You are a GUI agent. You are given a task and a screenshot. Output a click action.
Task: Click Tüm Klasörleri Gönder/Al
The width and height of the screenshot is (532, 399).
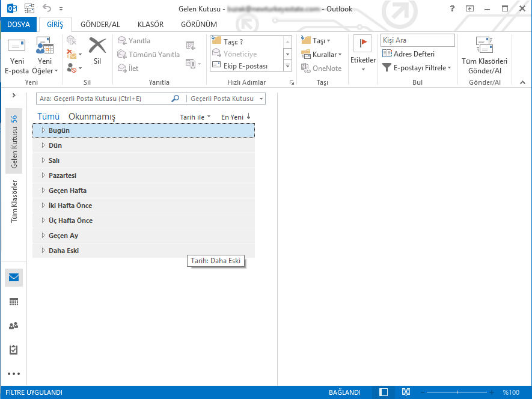(485, 56)
